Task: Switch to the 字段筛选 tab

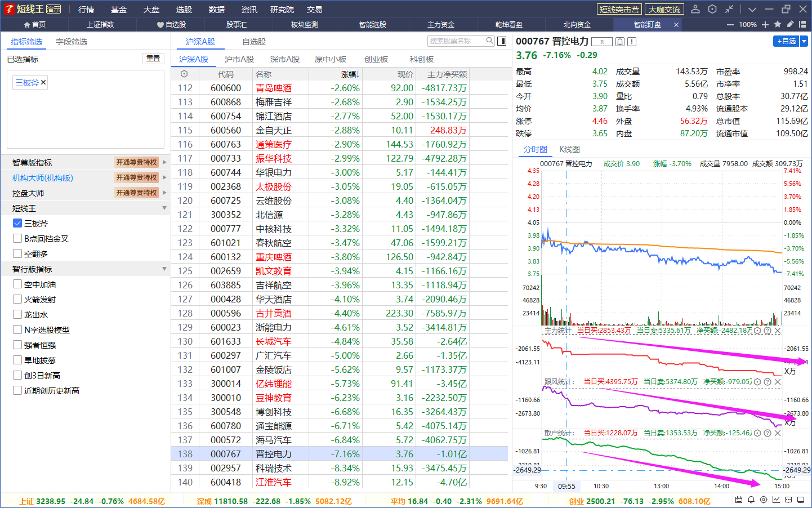Action: pos(72,42)
